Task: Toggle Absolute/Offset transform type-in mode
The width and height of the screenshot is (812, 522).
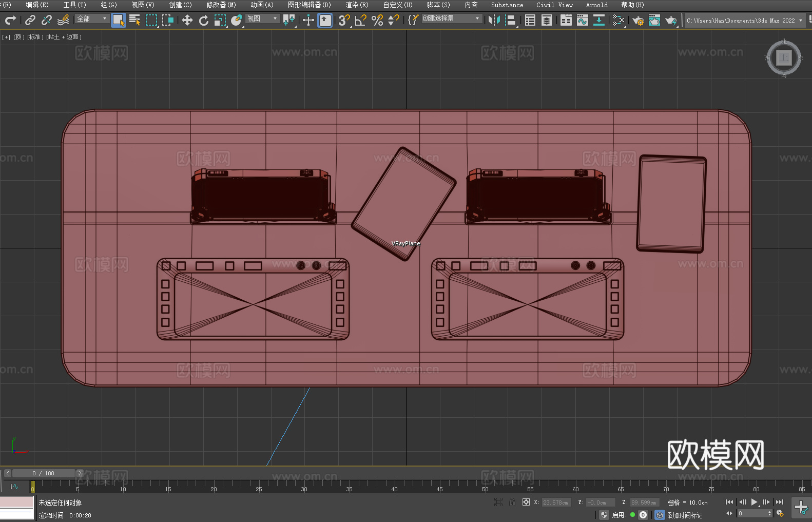Action: (526, 502)
